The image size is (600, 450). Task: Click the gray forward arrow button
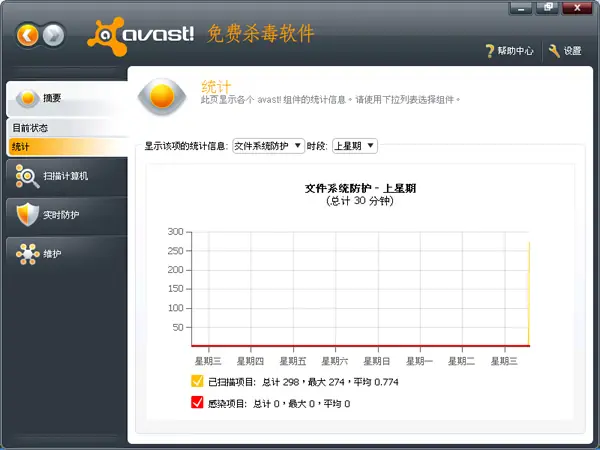pos(53,36)
